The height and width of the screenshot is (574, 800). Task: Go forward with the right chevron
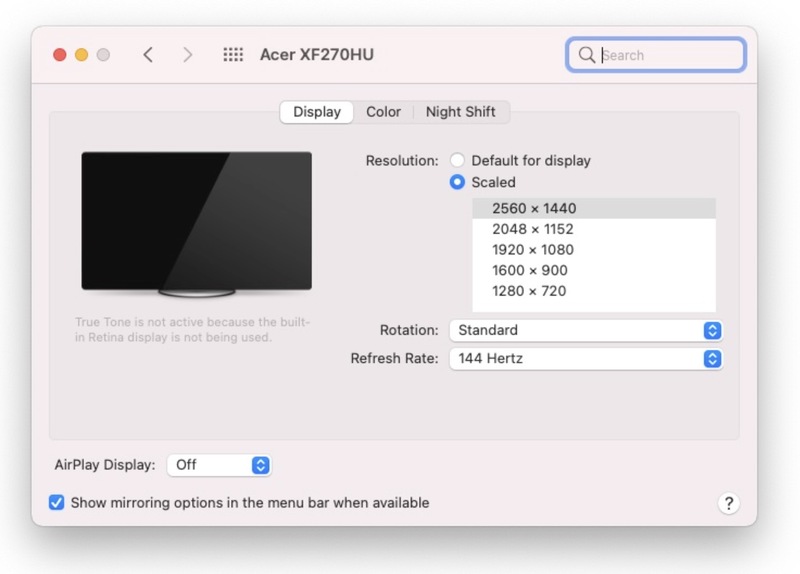coord(187,55)
